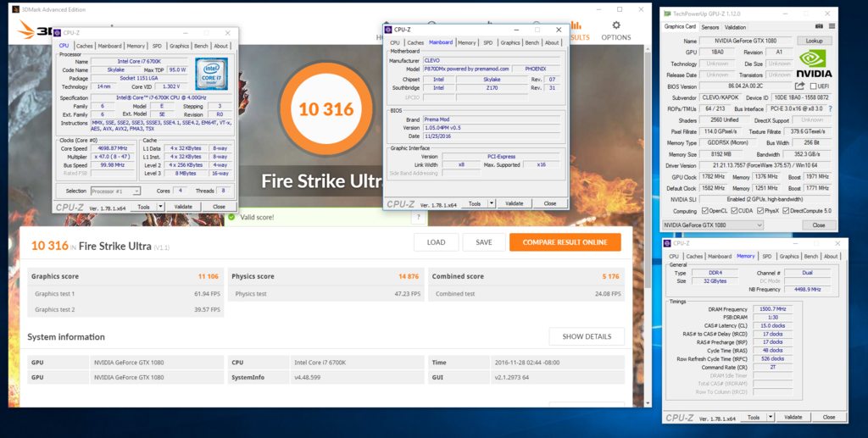Click the Driver Version field in GPU-Z
The height and width of the screenshot is (438, 868).
764,165
